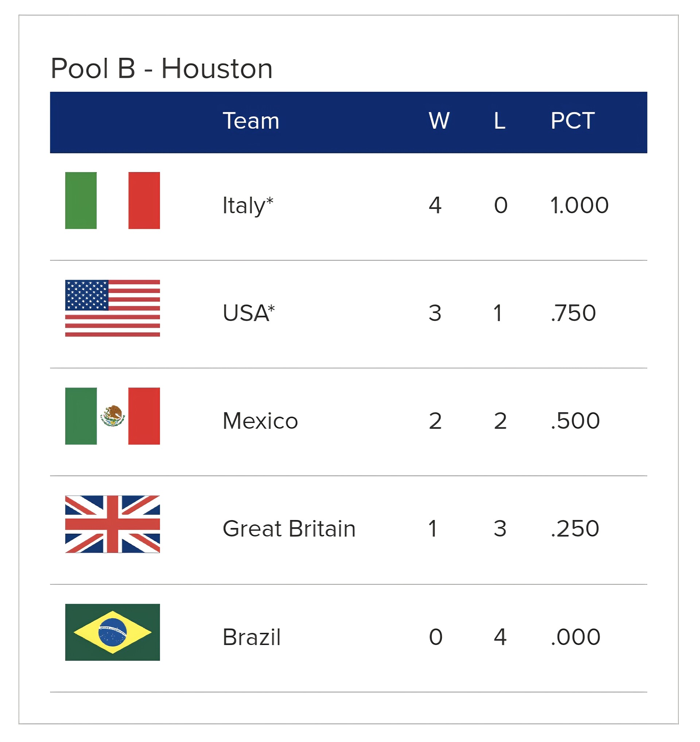The height and width of the screenshot is (742, 700).
Task: Click the USA* team name
Action: point(249,313)
